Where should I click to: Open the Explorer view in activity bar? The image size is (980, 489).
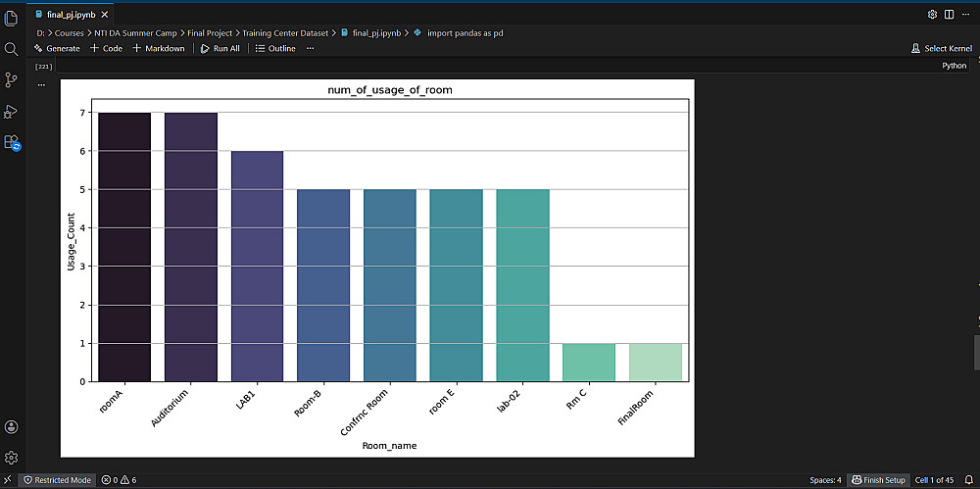pyautogui.click(x=11, y=19)
